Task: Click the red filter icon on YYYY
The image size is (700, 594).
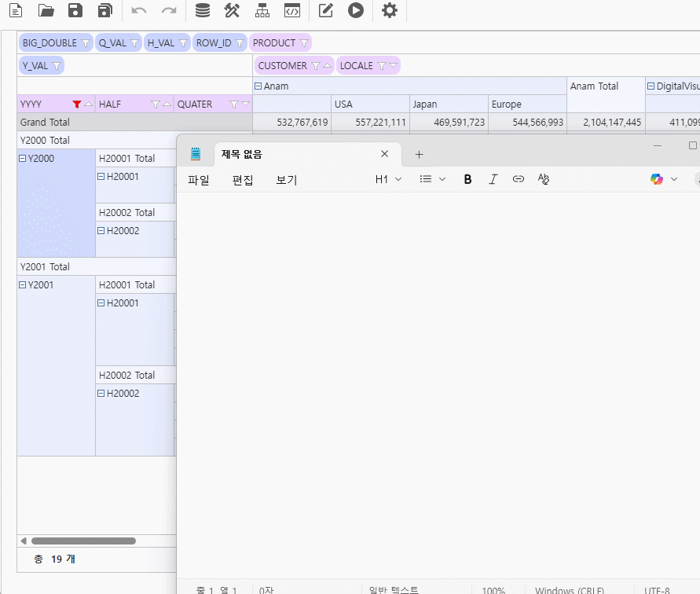Action: pos(76,104)
